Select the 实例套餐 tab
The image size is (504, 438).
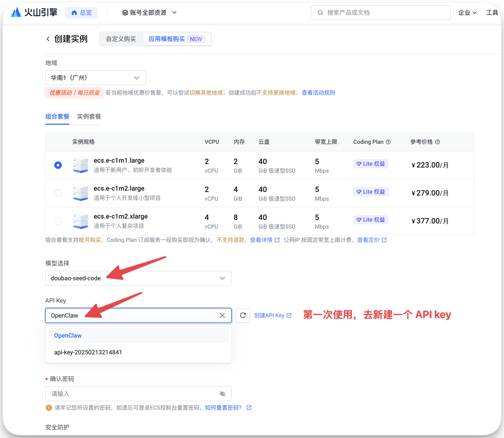pos(89,116)
